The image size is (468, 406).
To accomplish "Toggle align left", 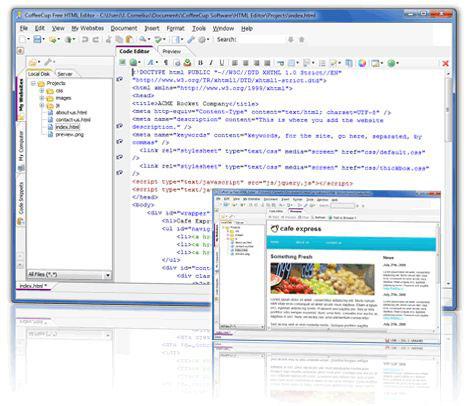I will pos(235,63).
